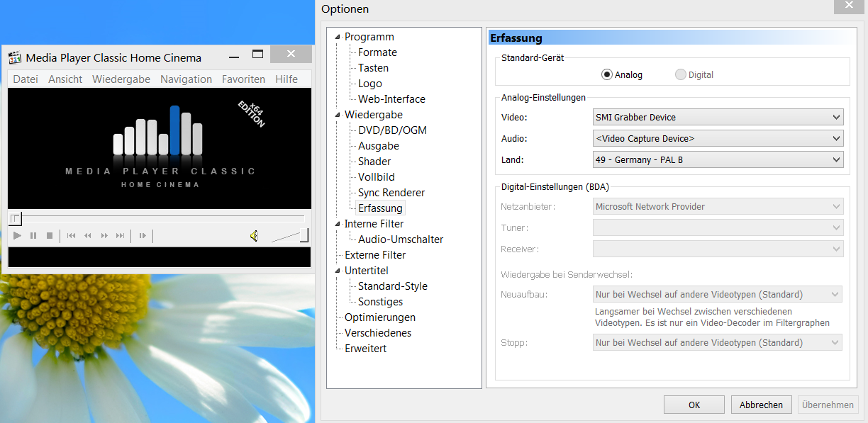This screenshot has width=868, height=423.
Task: Click the Abbrechen button
Action: (x=762, y=405)
